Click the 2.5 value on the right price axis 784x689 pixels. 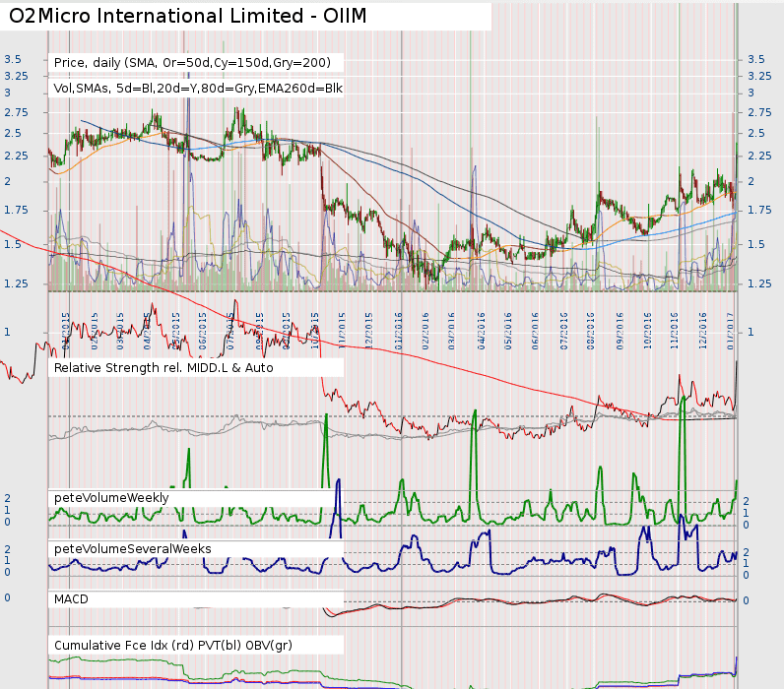756,134
